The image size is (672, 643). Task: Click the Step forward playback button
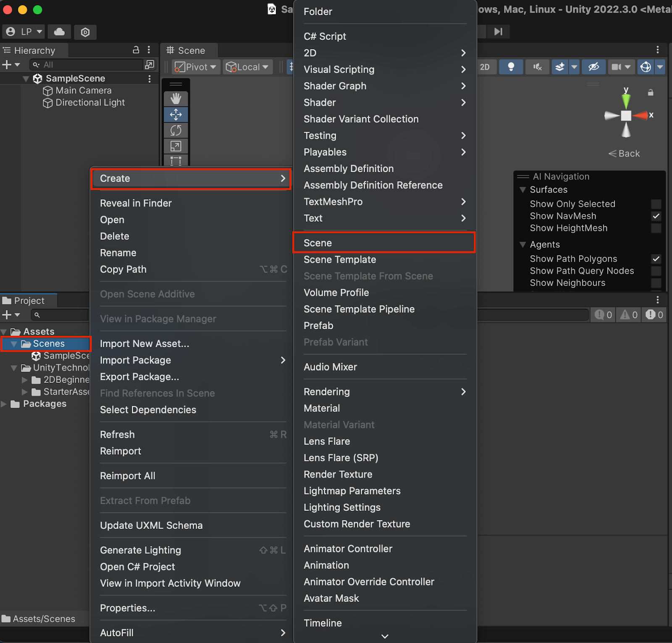[498, 32]
